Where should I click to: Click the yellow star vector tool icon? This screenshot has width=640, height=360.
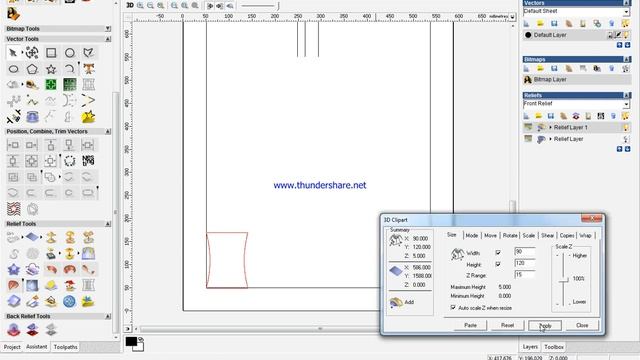[88, 117]
